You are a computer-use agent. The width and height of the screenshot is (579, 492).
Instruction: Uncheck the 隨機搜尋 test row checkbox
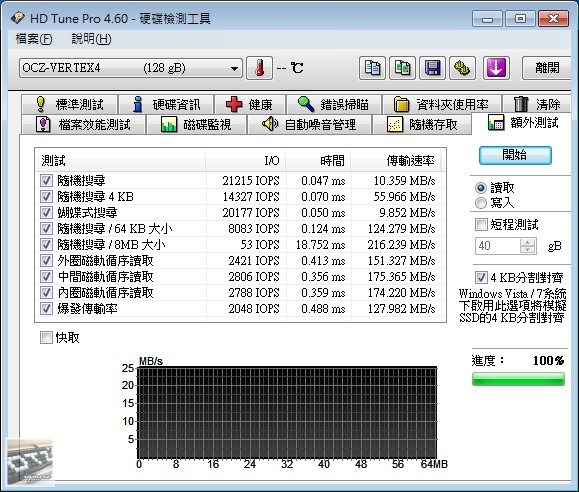click(x=46, y=181)
